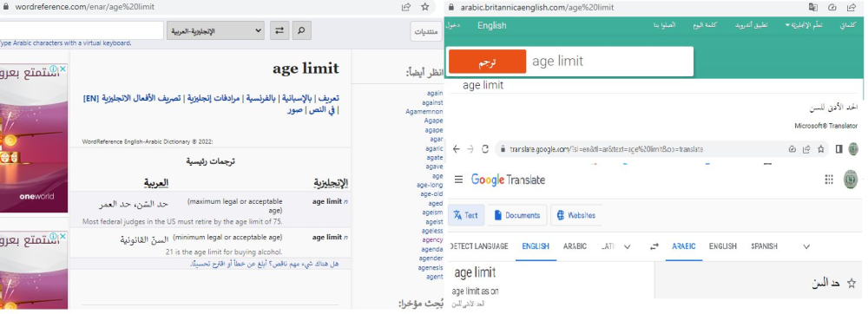Open the Google translate-page icon in the Britannica address bar
Screen dimensions: 868x314
click(x=812, y=7)
